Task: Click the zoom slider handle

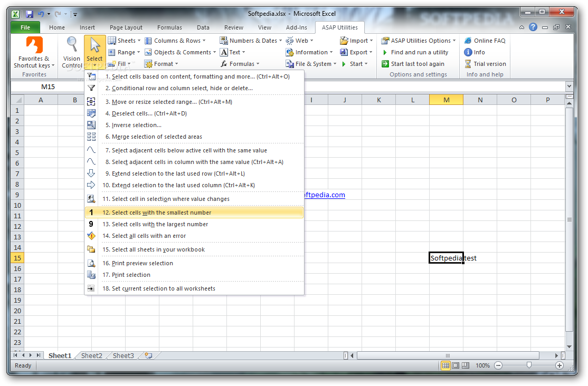Action: 529,365
